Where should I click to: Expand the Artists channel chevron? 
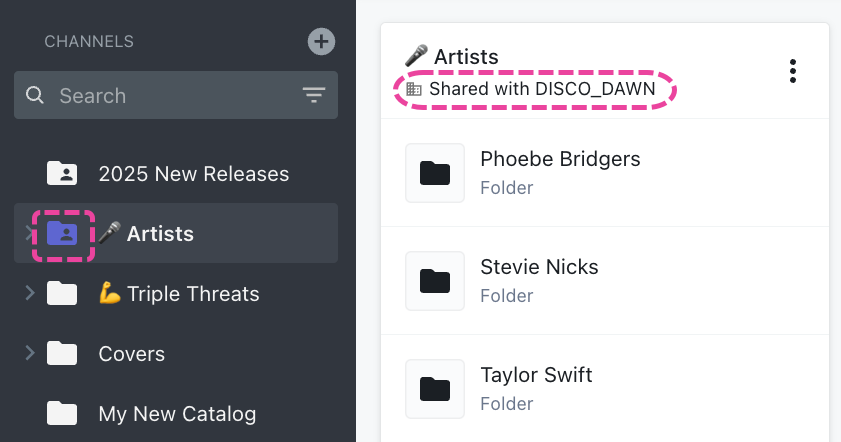click(x=28, y=233)
